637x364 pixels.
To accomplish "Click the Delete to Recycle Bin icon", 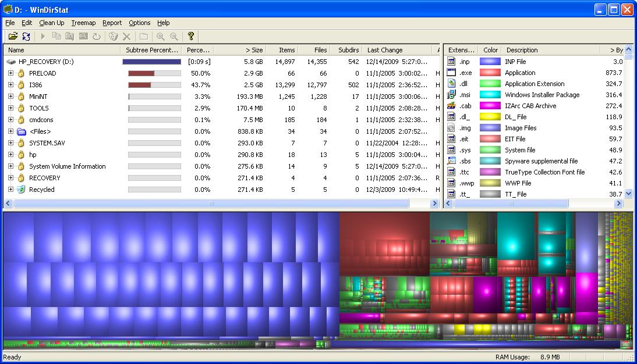I will (x=114, y=37).
